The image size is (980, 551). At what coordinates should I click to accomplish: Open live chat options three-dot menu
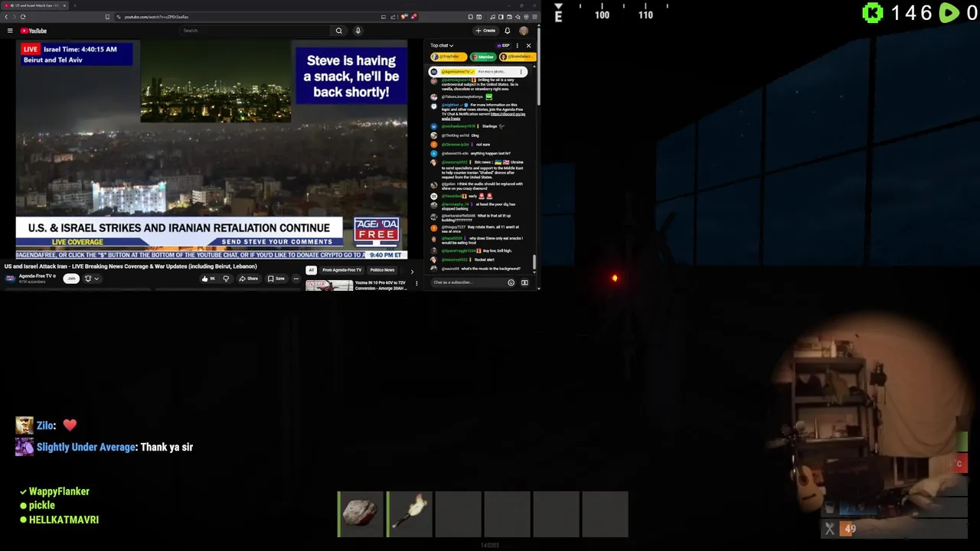(x=518, y=45)
